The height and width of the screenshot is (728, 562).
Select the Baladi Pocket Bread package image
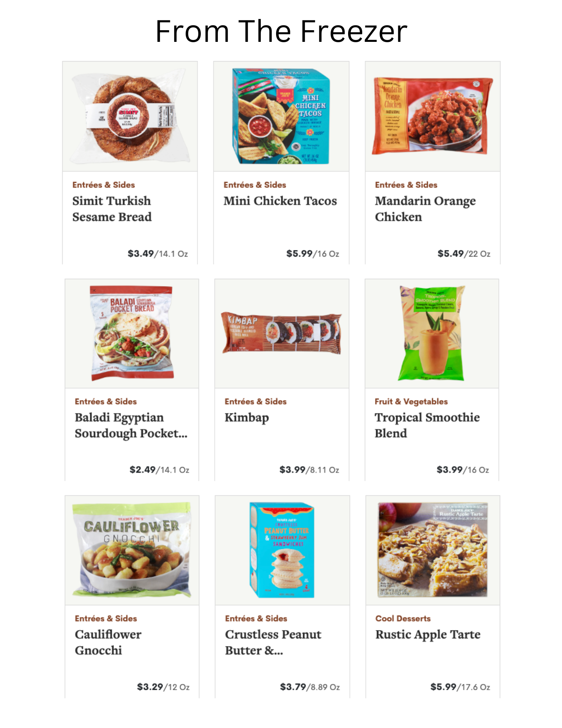pyautogui.click(x=132, y=333)
